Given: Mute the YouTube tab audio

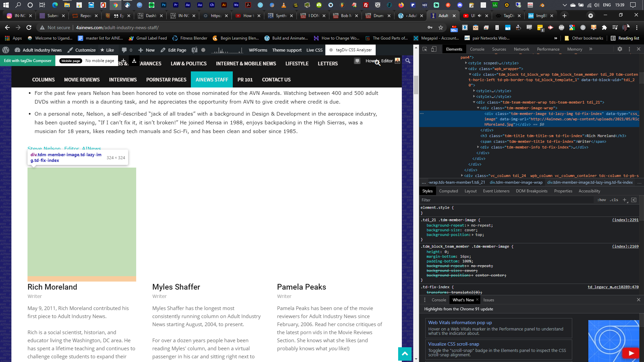Looking at the screenshot, I should 480,16.
